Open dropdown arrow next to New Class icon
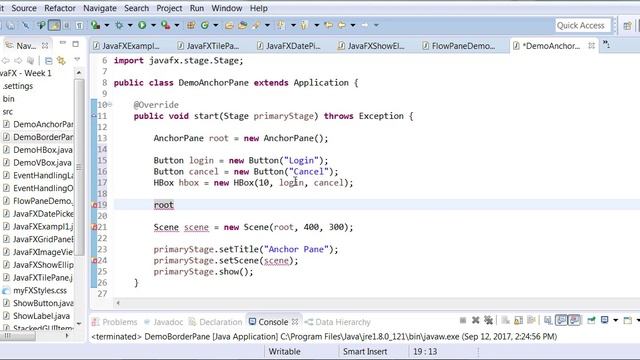 216,25
